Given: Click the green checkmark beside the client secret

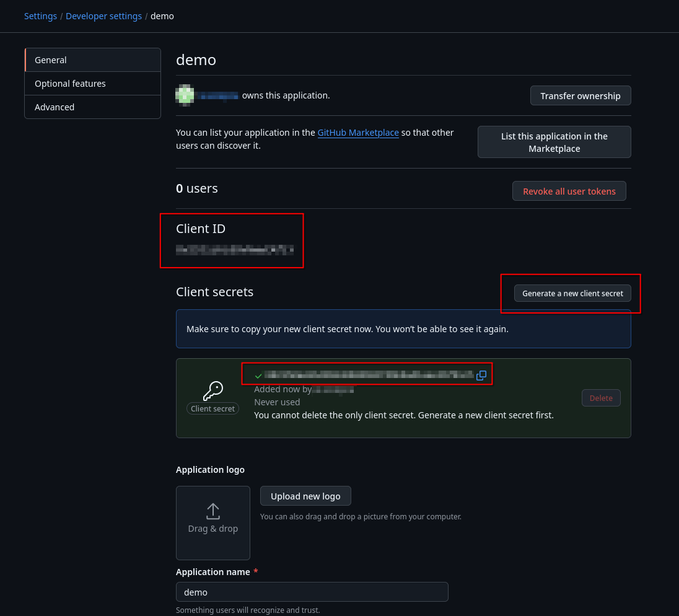Looking at the screenshot, I should (258, 376).
